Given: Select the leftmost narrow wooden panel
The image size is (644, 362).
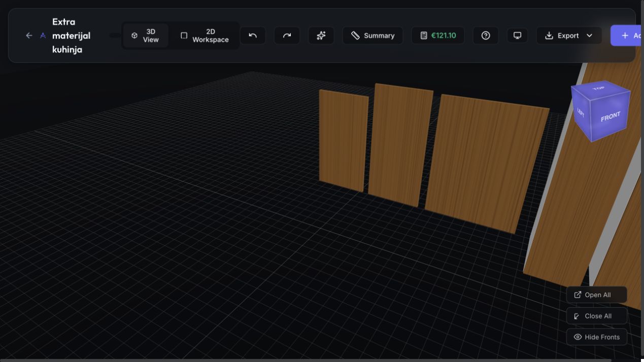Looking at the screenshot, I should point(343,140).
